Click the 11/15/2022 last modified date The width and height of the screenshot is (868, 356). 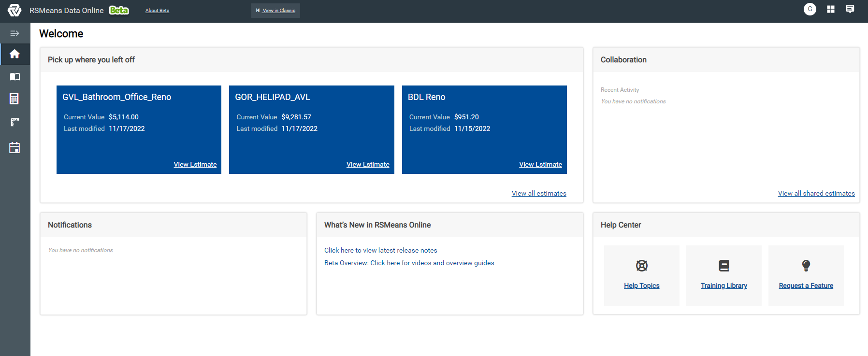pos(472,128)
